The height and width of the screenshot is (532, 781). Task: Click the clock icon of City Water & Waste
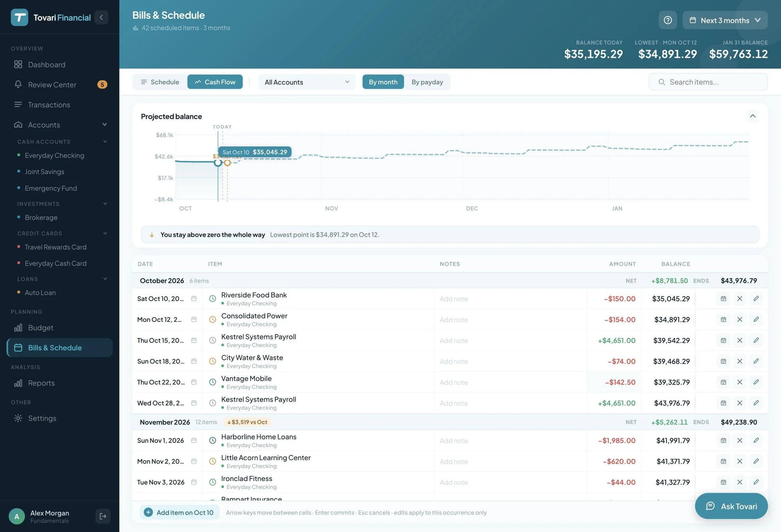(212, 361)
